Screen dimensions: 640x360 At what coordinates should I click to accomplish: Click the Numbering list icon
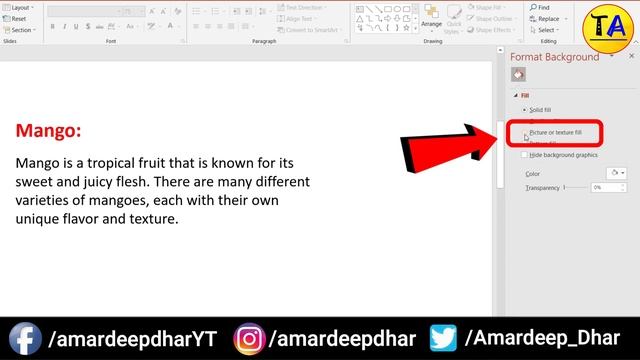click(217, 11)
